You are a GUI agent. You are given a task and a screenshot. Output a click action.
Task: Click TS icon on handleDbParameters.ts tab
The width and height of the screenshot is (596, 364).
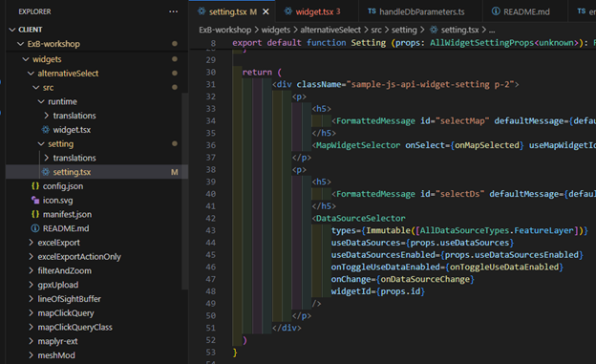pyautogui.click(x=372, y=11)
